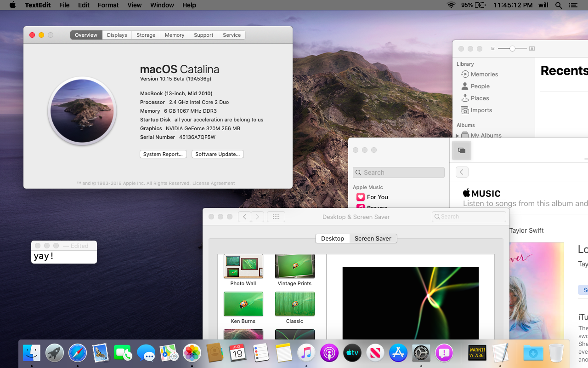Open the News app in the Dock
The width and height of the screenshot is (588, 368).
click(x=375, y=353)
